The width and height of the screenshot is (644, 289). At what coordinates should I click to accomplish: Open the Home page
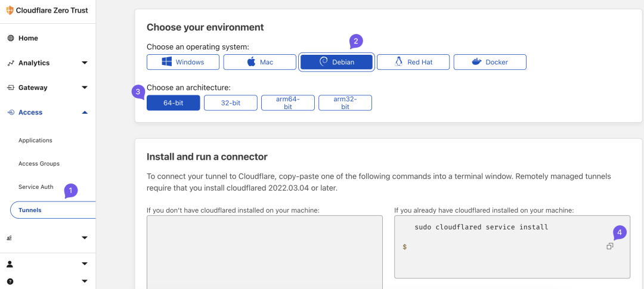coord(28,38)
